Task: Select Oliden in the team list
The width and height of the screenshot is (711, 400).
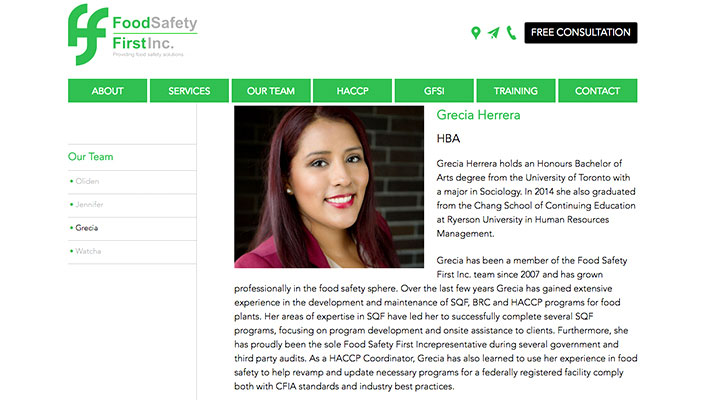Action: (x=87, y=181)
